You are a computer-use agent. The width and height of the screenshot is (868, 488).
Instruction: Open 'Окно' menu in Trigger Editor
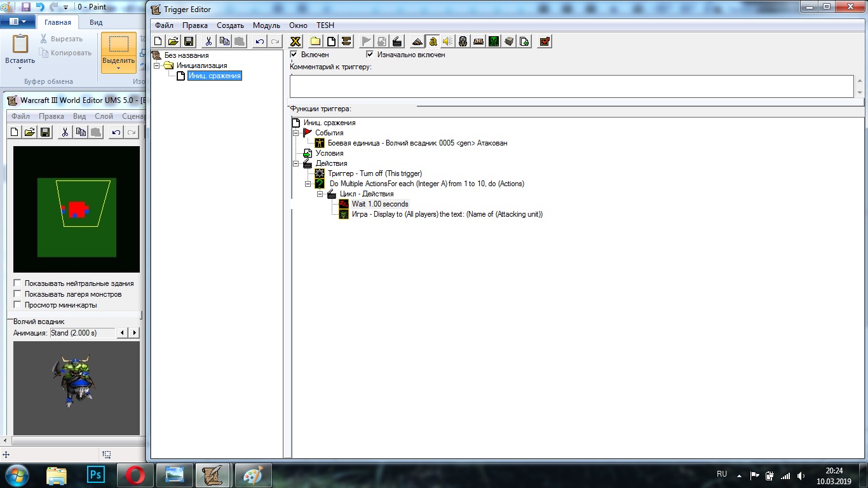click(298, 25)
